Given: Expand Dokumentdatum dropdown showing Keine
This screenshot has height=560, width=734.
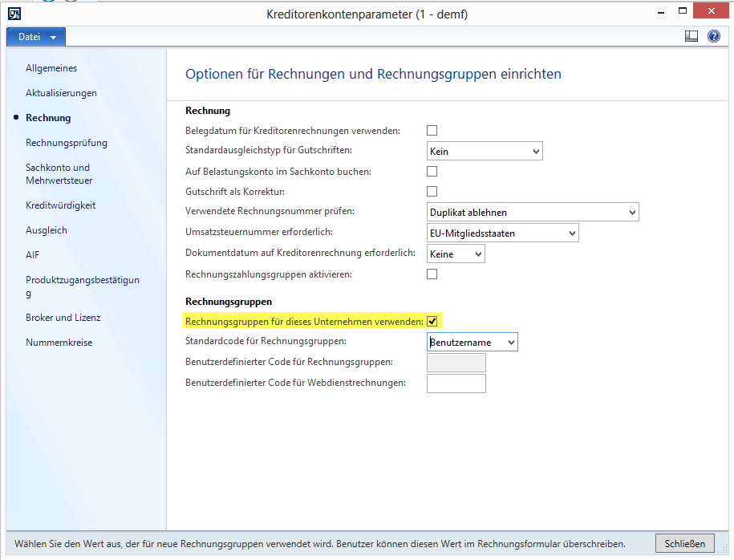Looking at the screenshot, I should tap(456, 254).
